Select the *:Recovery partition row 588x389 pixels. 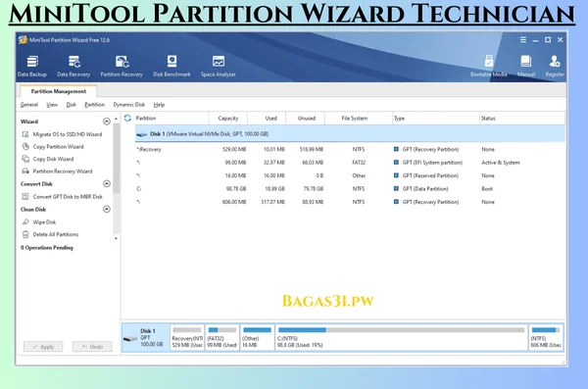click(x=350, y=149)
